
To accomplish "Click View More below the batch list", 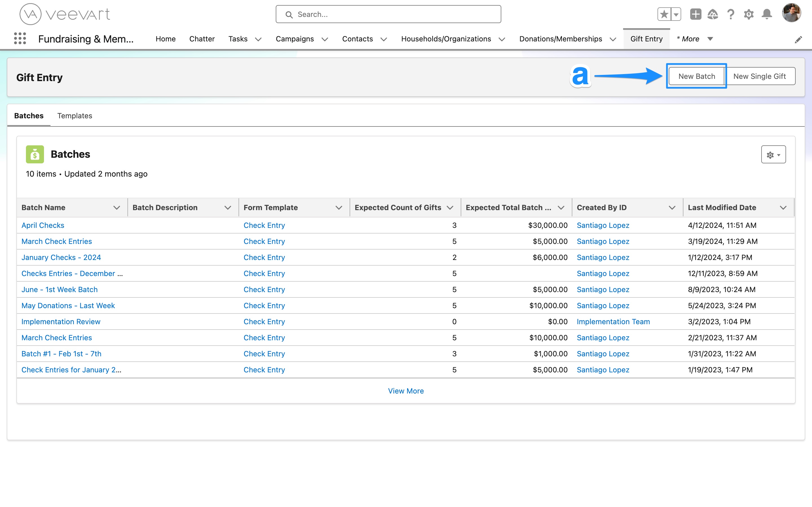I will point(405,391).
